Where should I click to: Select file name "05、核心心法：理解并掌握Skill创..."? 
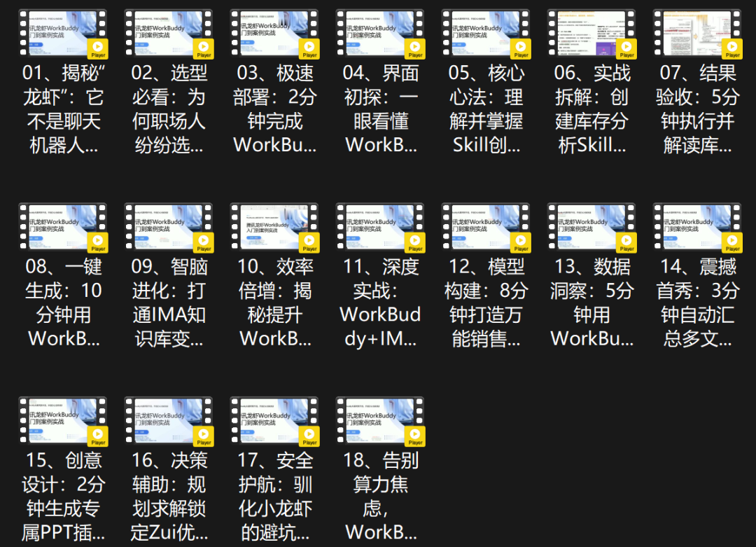[x=486, y=109]
